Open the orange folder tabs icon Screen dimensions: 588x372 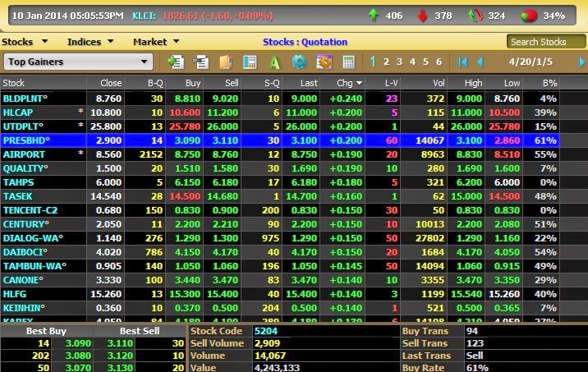(225, 62)
